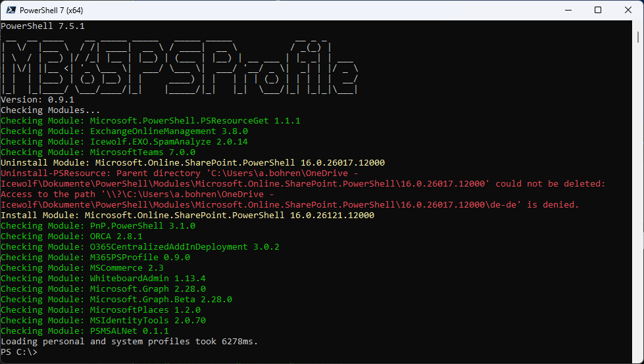Click the ExchangeOnlineManagement 3.8.0 line
This screenshot has width=644, height=364.
124,131
